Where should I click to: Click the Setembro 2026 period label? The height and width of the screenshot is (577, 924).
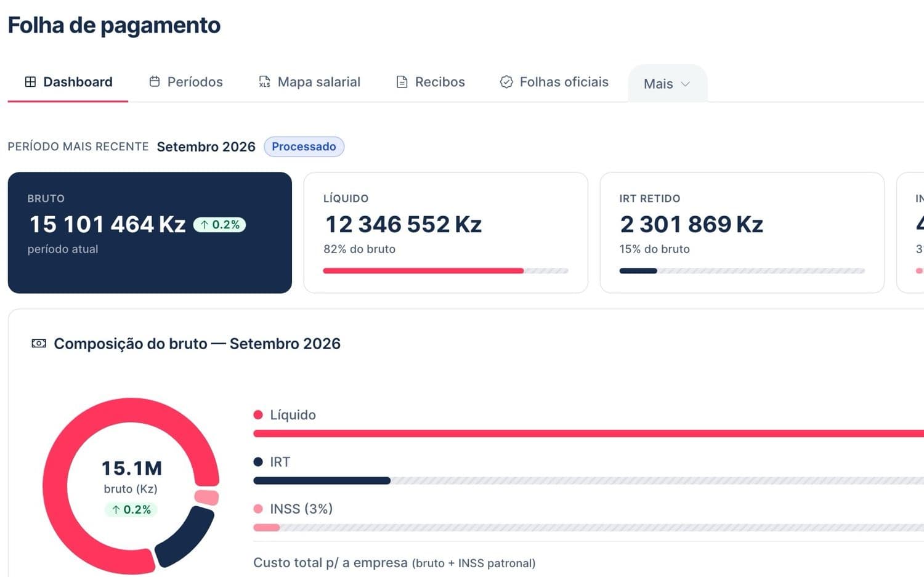[x=206, y=147]
